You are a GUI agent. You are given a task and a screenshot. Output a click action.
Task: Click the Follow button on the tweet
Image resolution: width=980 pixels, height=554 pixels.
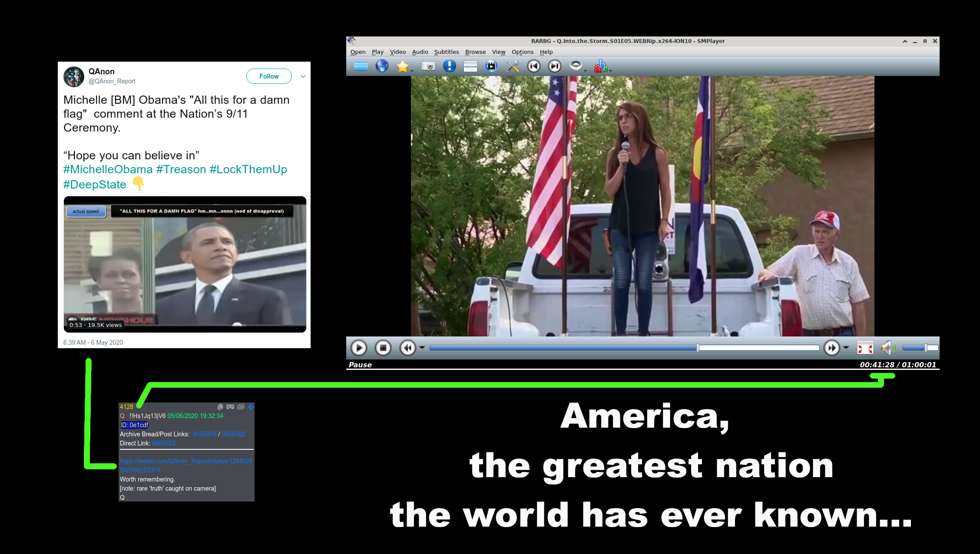269,76
